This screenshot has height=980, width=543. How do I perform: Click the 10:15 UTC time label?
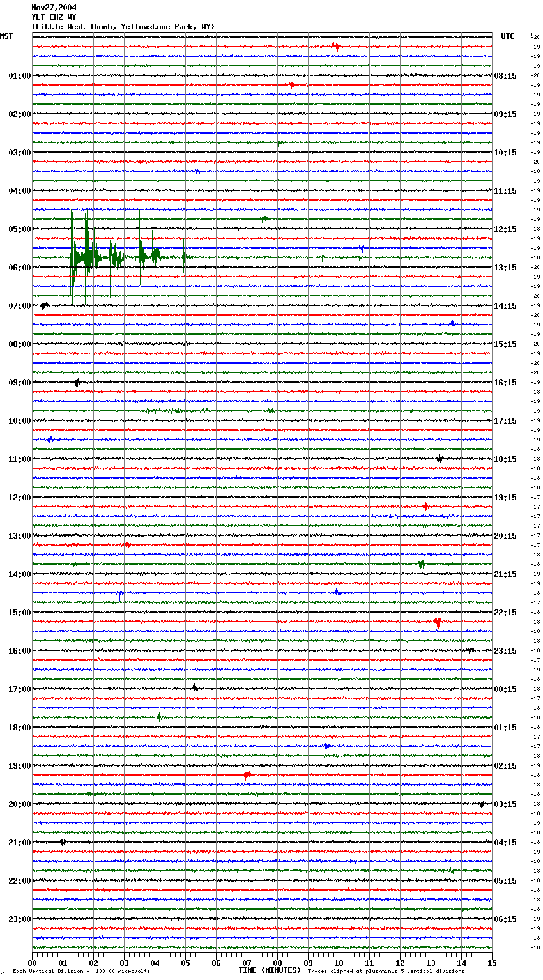tap(505, 153)
